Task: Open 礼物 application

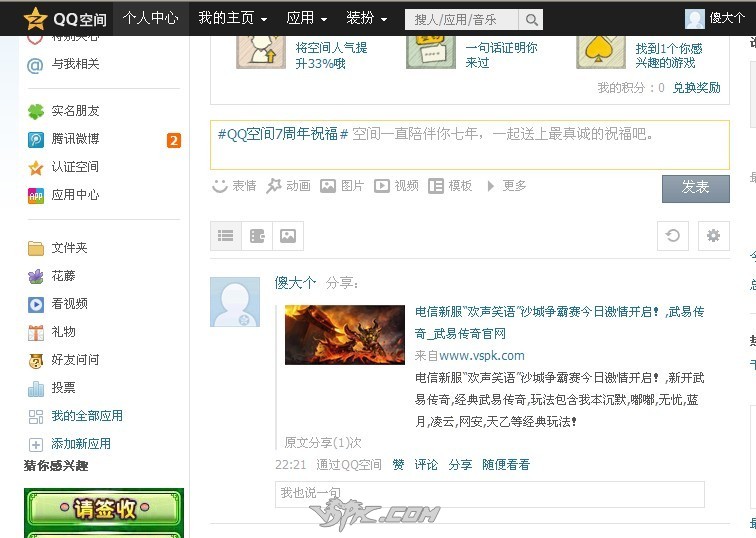Action: (x=63, y=332)
